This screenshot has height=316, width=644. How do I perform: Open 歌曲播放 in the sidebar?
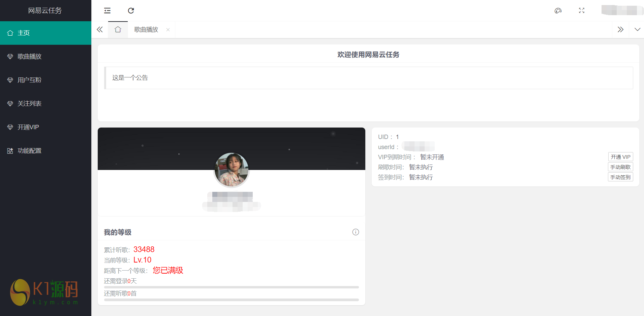(x=45, y=57)
